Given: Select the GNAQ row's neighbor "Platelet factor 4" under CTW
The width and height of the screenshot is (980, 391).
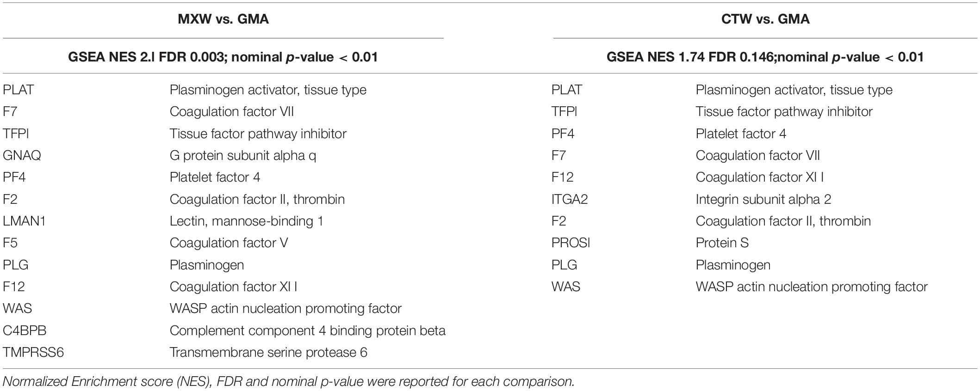Looking at the screenshot, I should click(x=741, y=134).
